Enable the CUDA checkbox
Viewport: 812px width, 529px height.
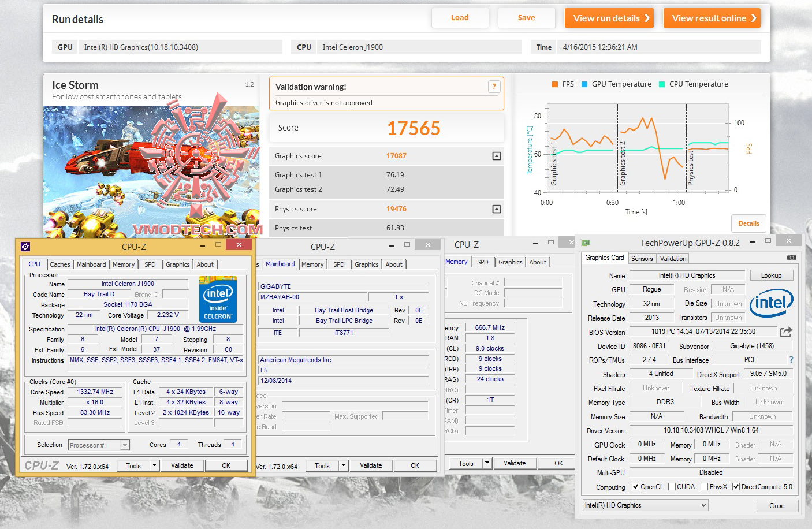(x=672, y=487)
